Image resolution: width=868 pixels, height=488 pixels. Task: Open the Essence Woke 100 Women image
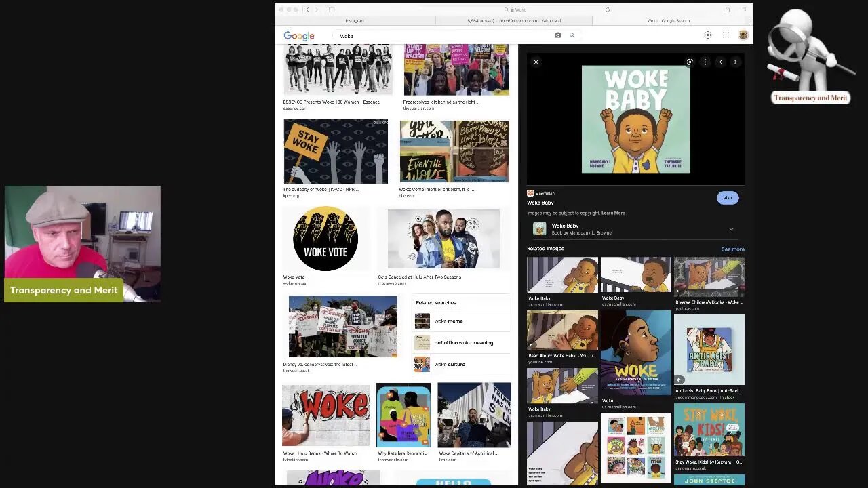337,69
